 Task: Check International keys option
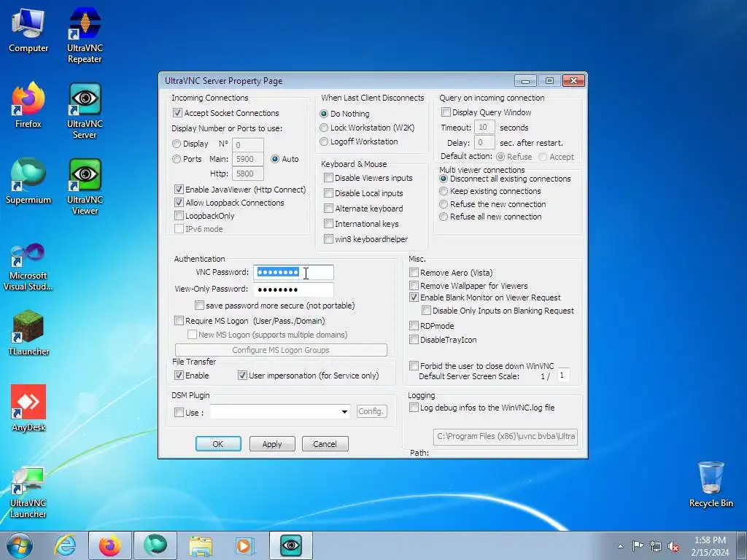click(x=328, y=223)
